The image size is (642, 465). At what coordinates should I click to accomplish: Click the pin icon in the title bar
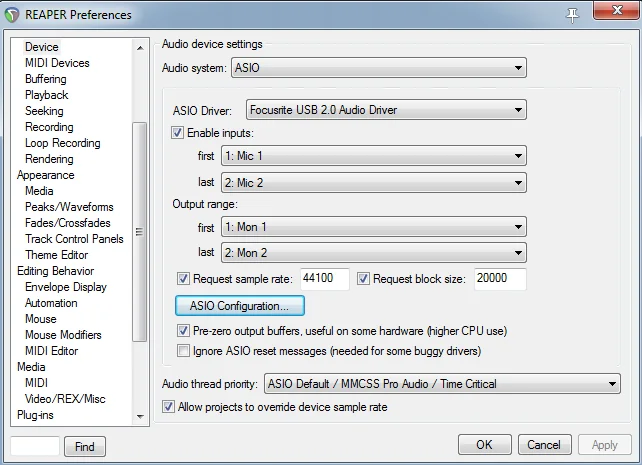[573, 14]
